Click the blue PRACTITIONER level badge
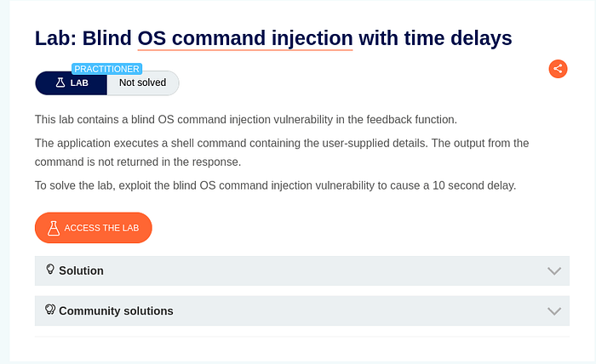The height and width of the screenshot is (364, 596). (106, 69)
